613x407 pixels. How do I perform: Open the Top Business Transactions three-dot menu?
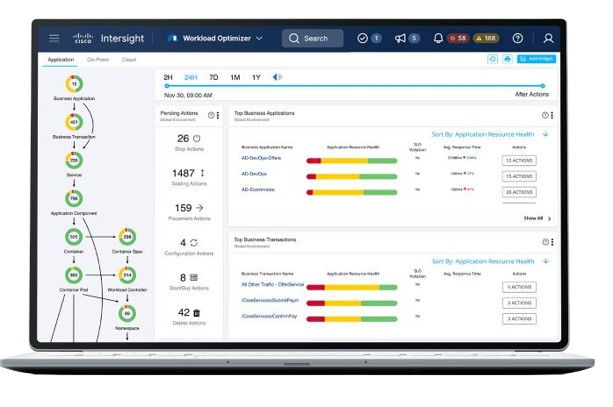pos(552,242)
